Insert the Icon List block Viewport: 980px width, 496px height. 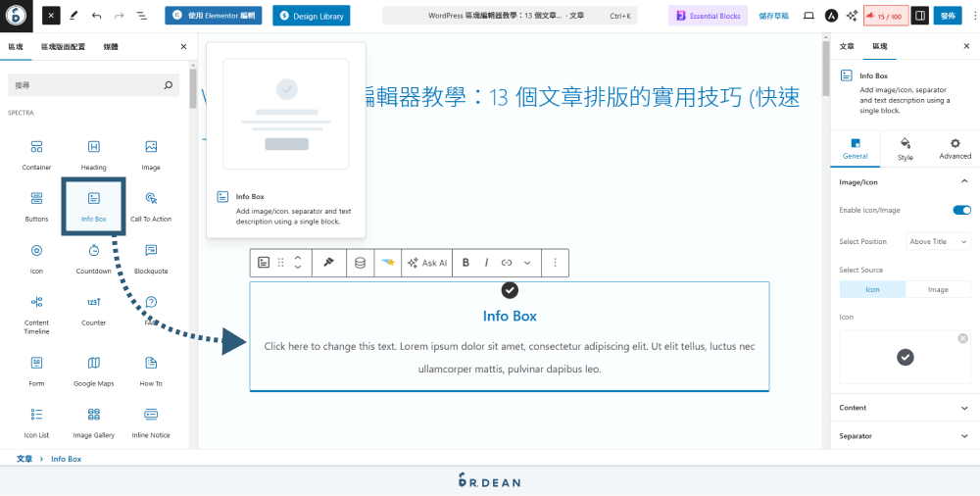click(36, 423)
